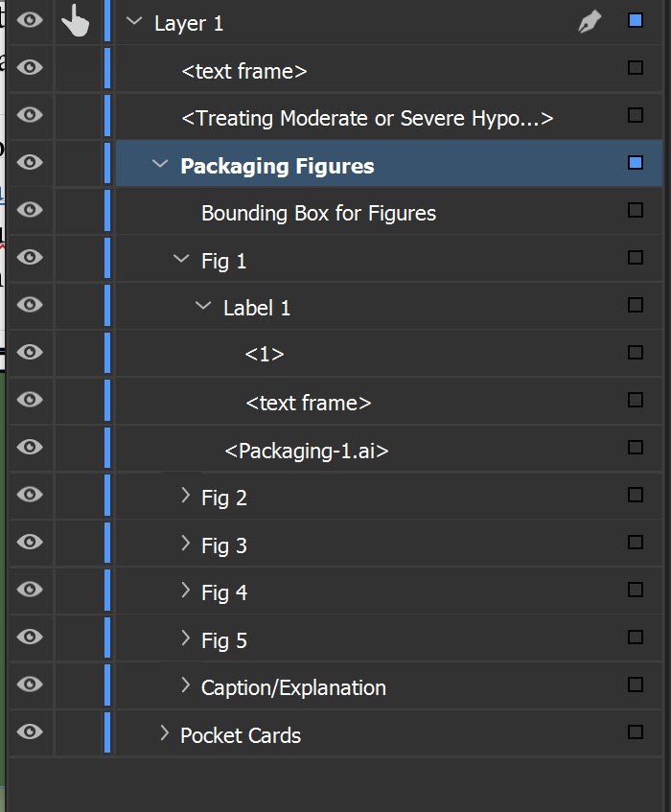The width and height of the screenshot is (671, 812).
Task: Click the selection square next to Pocket Cards
Action: coord(635,731)
